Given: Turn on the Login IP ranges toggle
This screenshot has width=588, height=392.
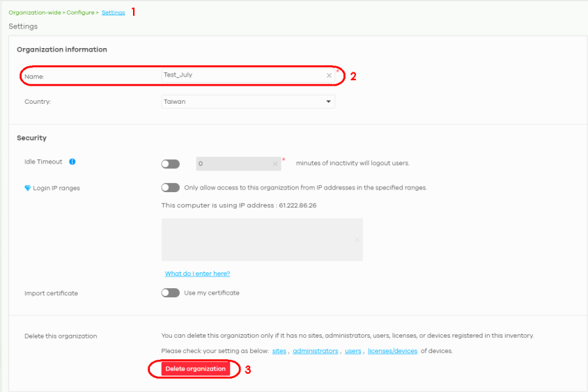Looking at the screenshot, I should [170, 187].
